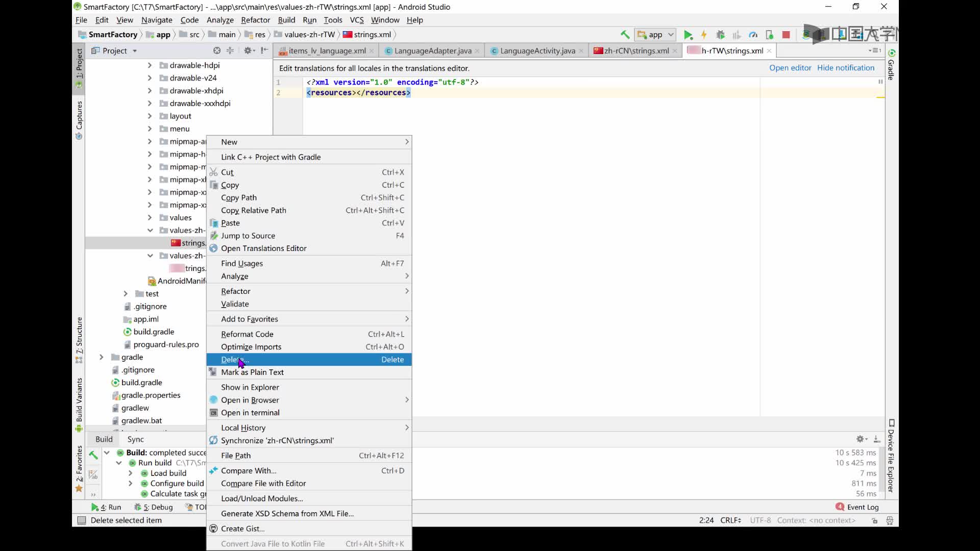Select Open Translations Editor option
980x551 pixels.
click(264, 247)
